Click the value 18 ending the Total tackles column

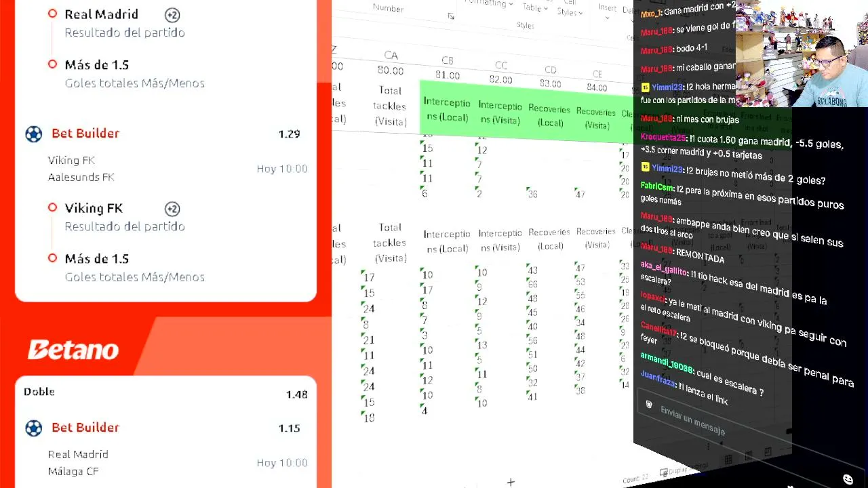click(369, 418)
